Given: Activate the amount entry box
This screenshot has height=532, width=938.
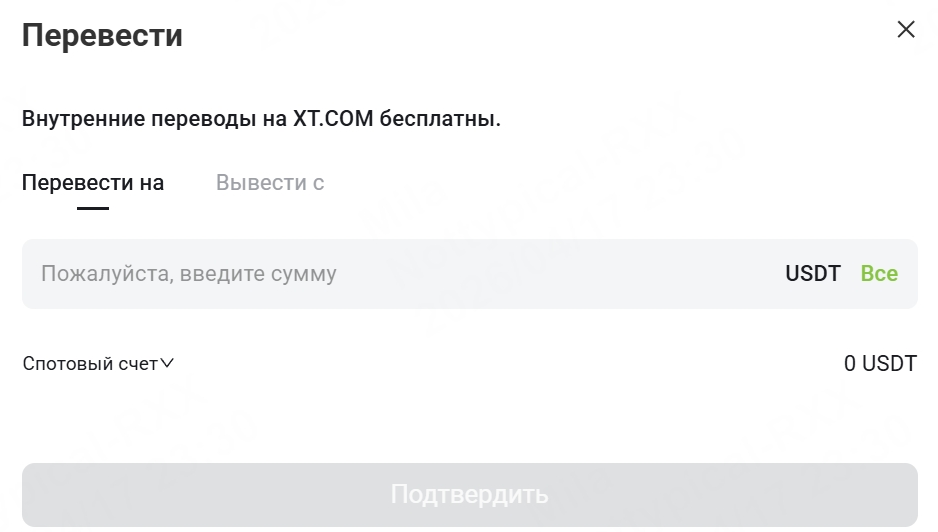Looking at the screenshot, I should [470, 274].
